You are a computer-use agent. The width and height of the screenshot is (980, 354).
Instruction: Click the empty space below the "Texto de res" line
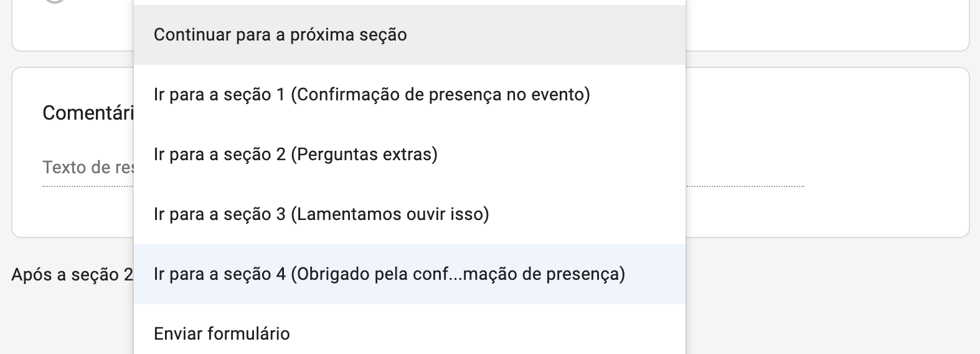(x=87, y=212)
